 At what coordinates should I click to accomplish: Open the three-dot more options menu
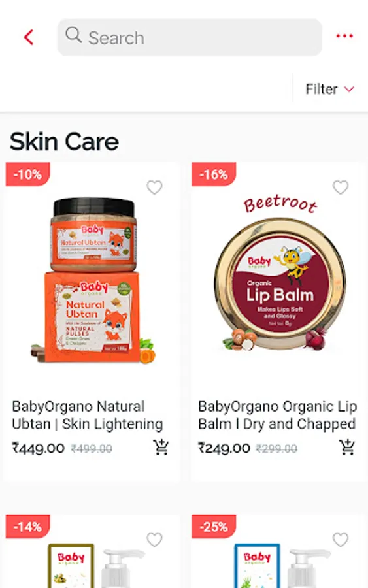pyautogui.click(x=344, y=36)
